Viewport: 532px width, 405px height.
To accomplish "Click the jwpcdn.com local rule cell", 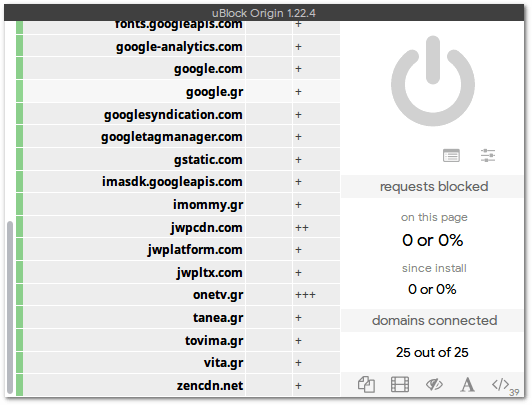I will (316, 227).
